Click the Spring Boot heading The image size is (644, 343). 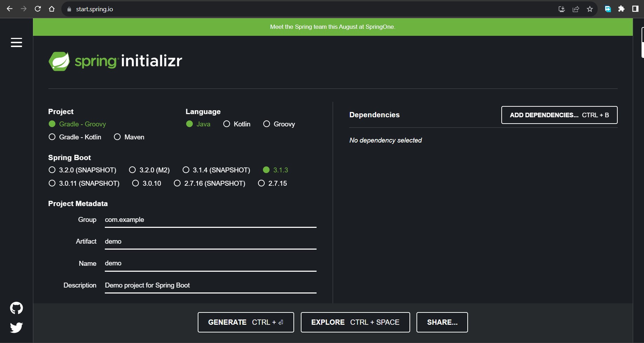pos(69,158)
